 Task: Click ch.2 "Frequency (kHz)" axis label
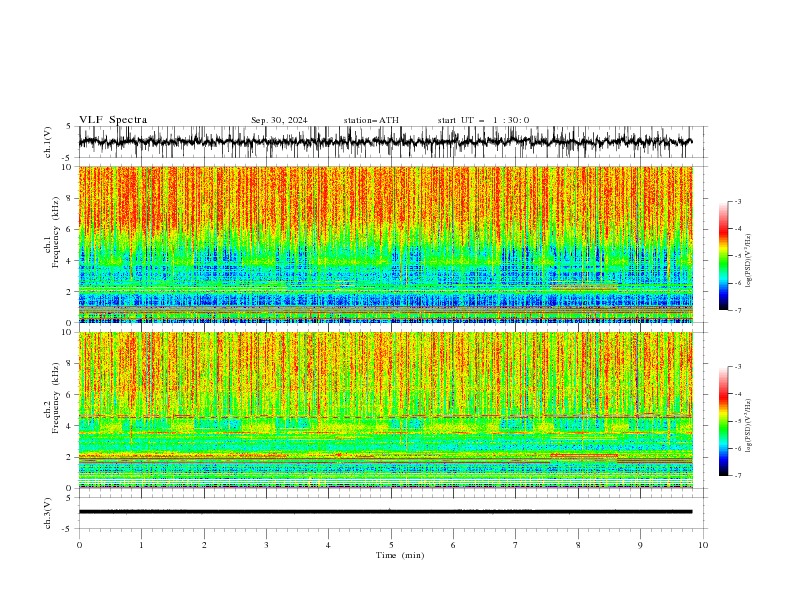point(56,397)
